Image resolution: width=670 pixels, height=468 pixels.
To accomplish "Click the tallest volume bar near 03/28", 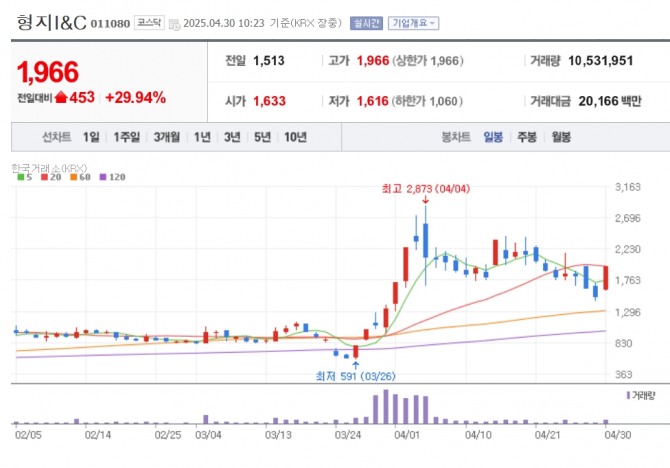I will click(386, 406).
